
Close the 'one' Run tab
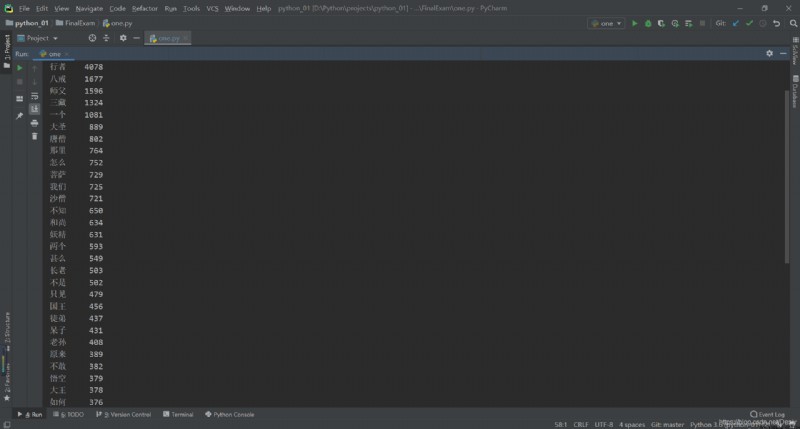point(67,54)
